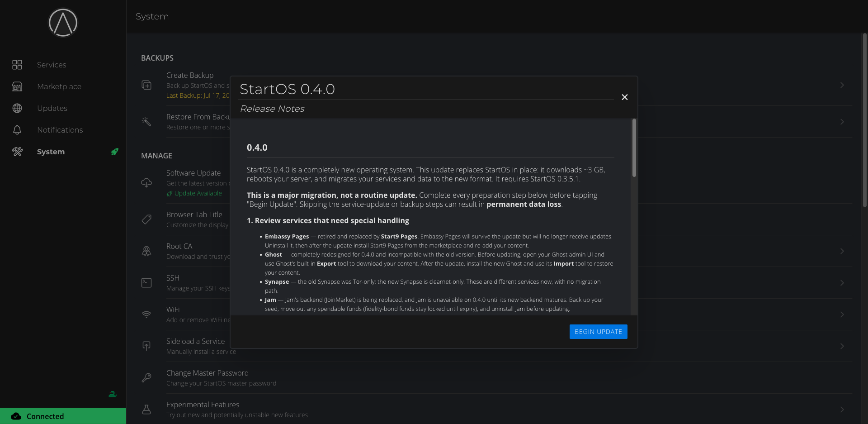Click the Update Available link
The image size is (868, 424).
click(x=198, y=193)
